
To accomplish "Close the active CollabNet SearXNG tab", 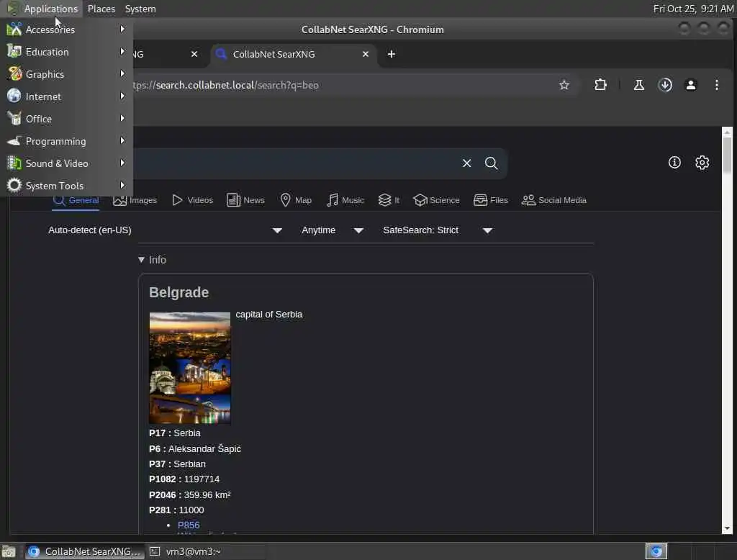I will coord(365,54).
